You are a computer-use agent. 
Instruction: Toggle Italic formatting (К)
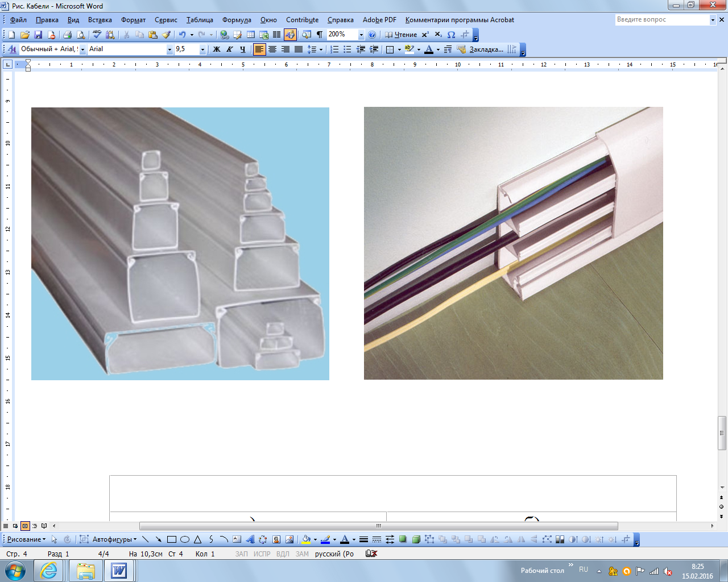(230, 49)
